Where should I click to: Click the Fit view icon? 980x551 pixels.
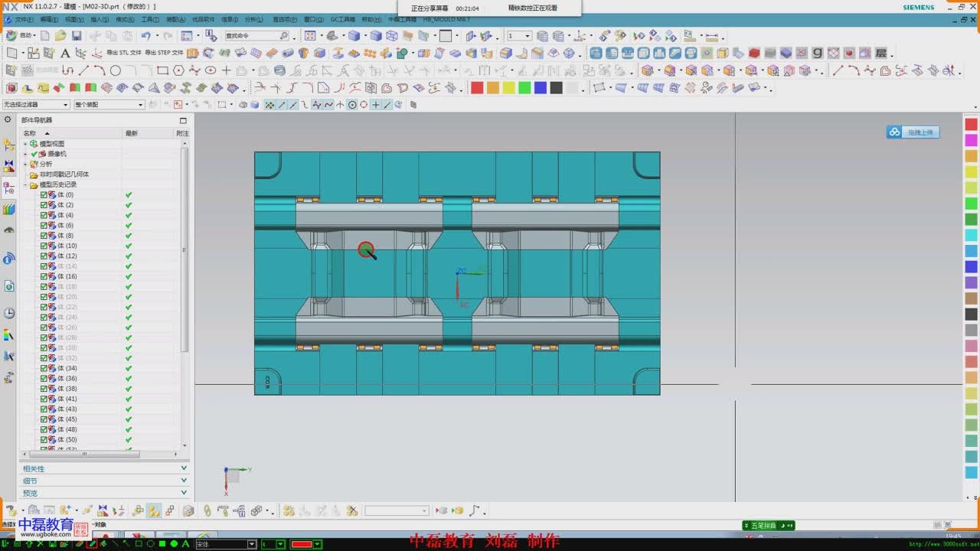pos(310,36)
